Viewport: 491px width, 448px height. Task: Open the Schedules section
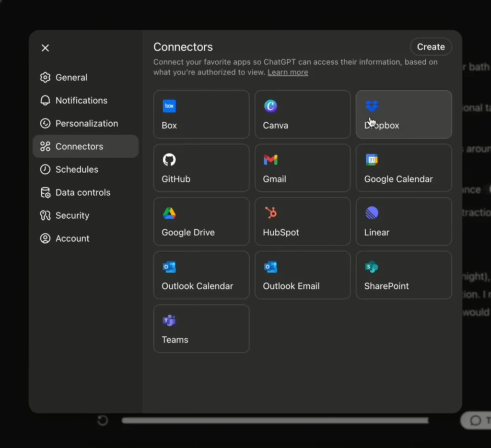coord(85,169)
